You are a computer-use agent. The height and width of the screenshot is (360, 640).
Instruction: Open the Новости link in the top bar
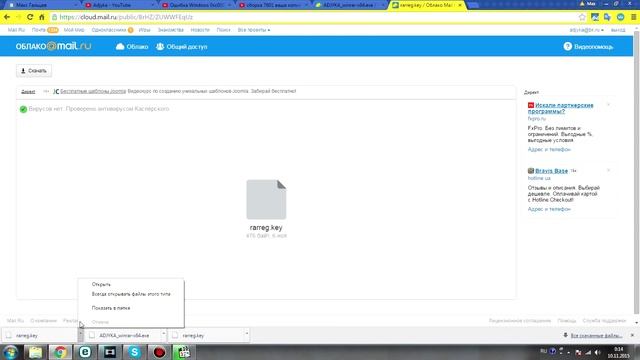200,30
